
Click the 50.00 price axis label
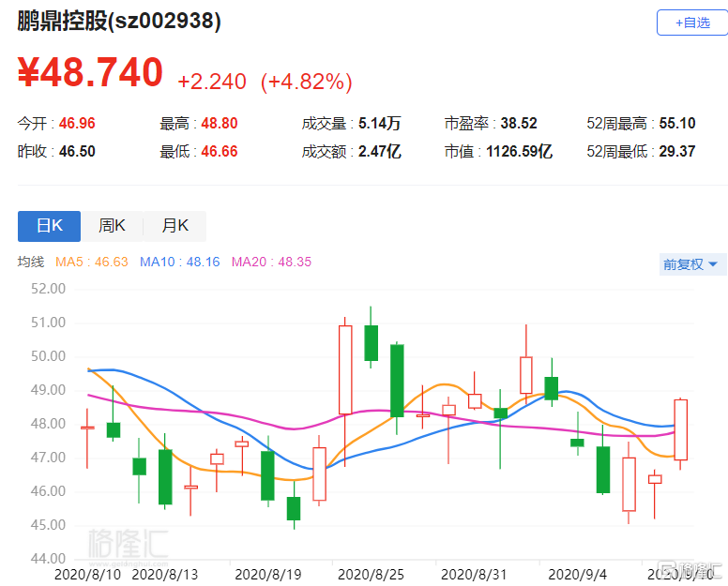coord(48,356)
